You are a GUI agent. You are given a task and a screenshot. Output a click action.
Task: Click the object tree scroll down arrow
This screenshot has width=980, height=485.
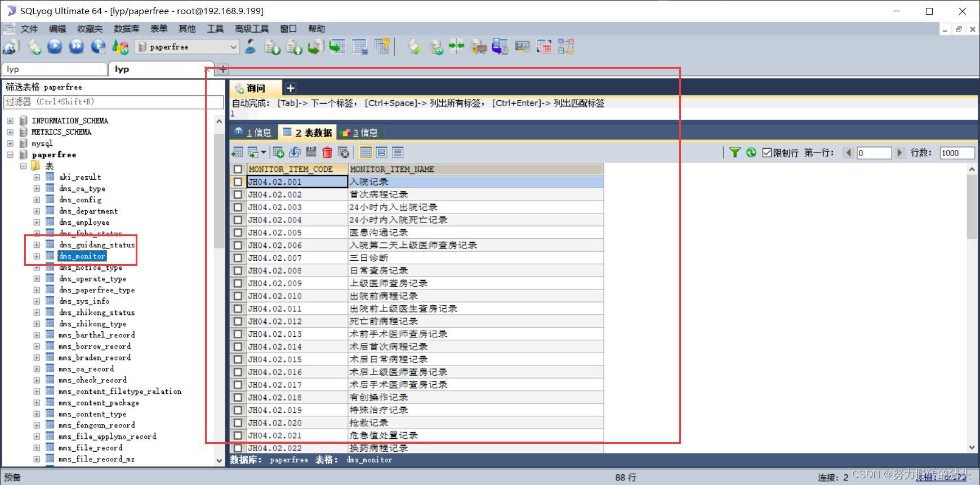(219, 460)
